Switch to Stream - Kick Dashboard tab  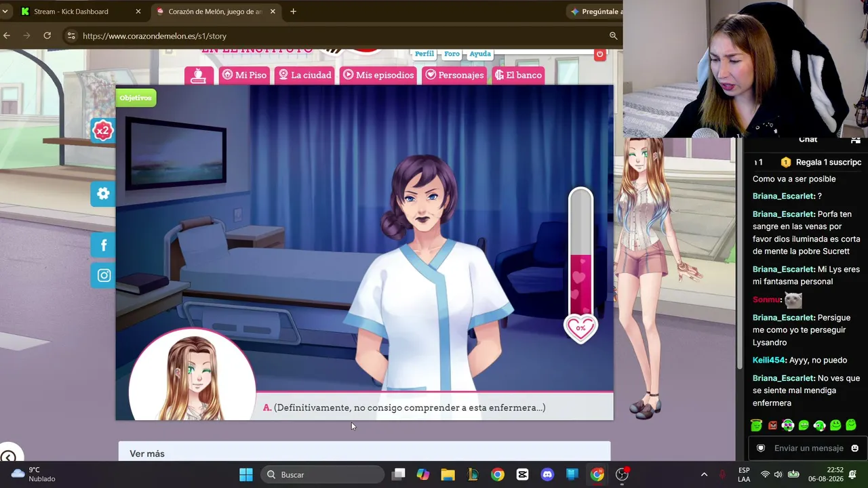click(x=79, y=12)
